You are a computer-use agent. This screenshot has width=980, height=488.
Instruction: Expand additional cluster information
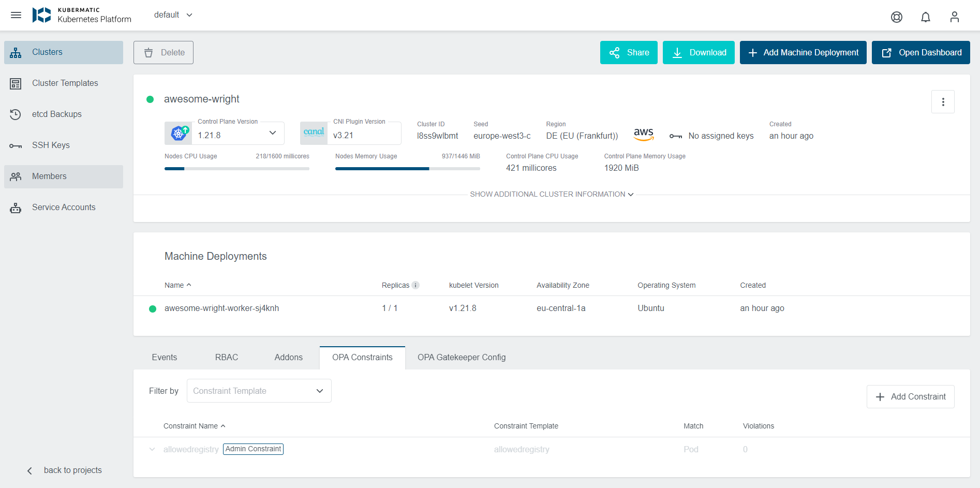[x=551, y=195]
